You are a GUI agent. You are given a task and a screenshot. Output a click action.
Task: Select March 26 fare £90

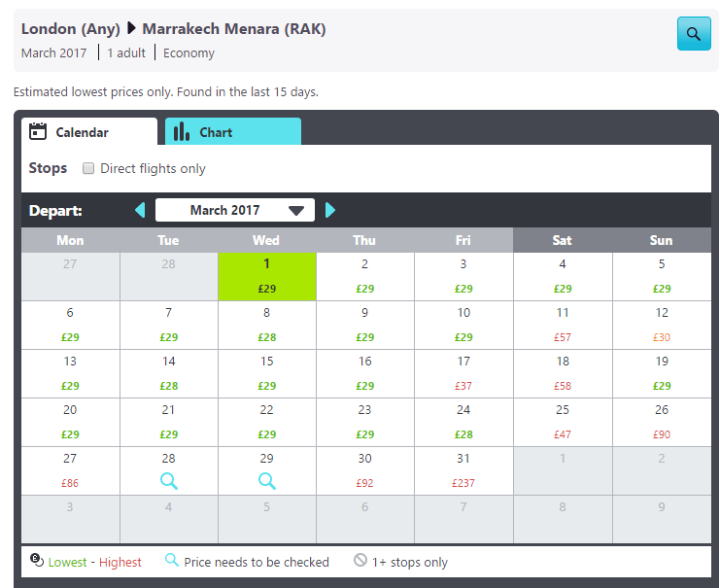662,423
